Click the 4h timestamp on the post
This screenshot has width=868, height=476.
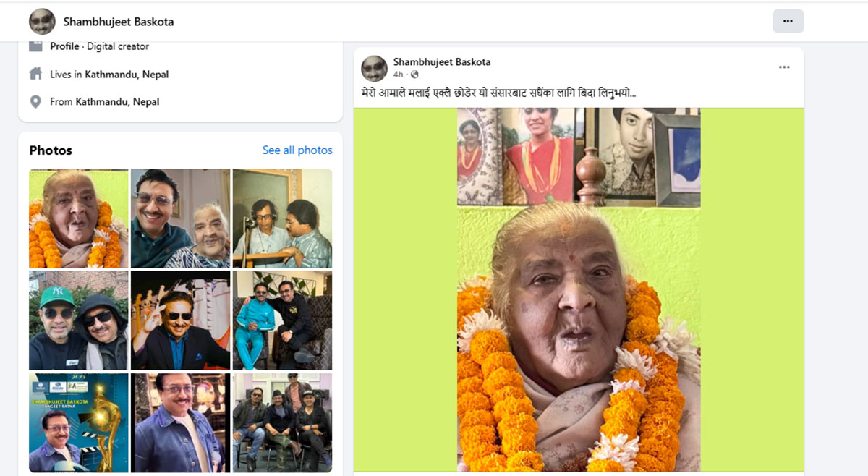[398, 75]
